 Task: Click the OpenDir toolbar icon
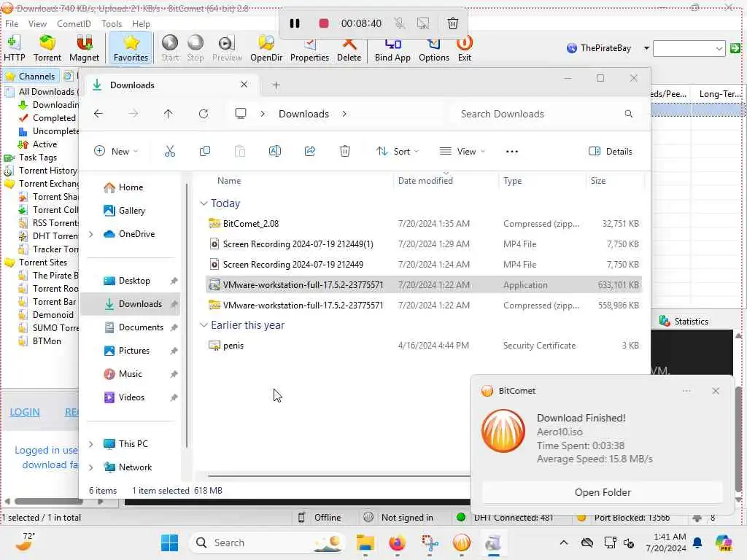click(x=266, y=49)
